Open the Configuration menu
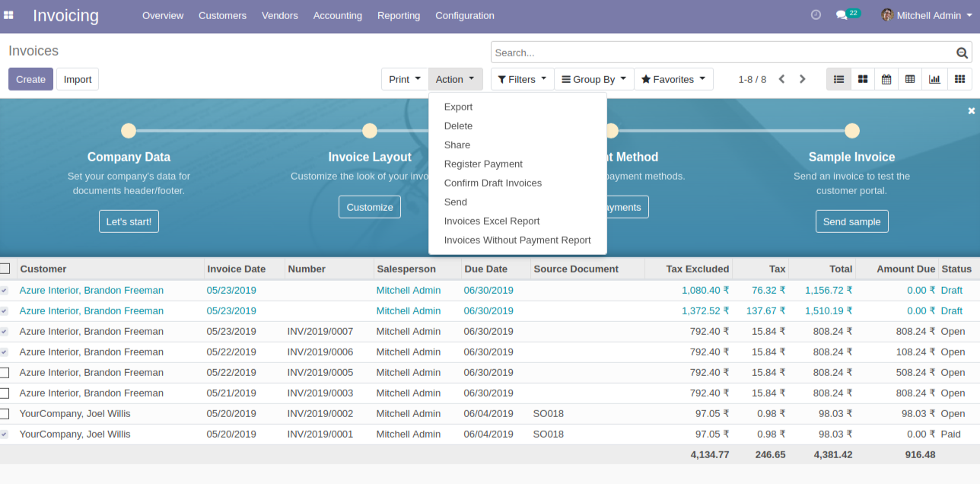This screenshot has height=484, width=980. point(465,15)
